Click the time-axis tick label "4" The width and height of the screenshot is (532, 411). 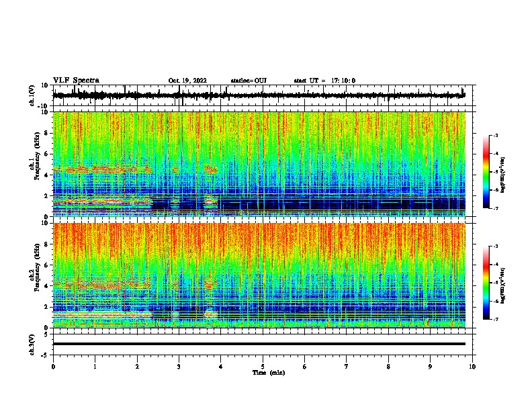point(221,367)
